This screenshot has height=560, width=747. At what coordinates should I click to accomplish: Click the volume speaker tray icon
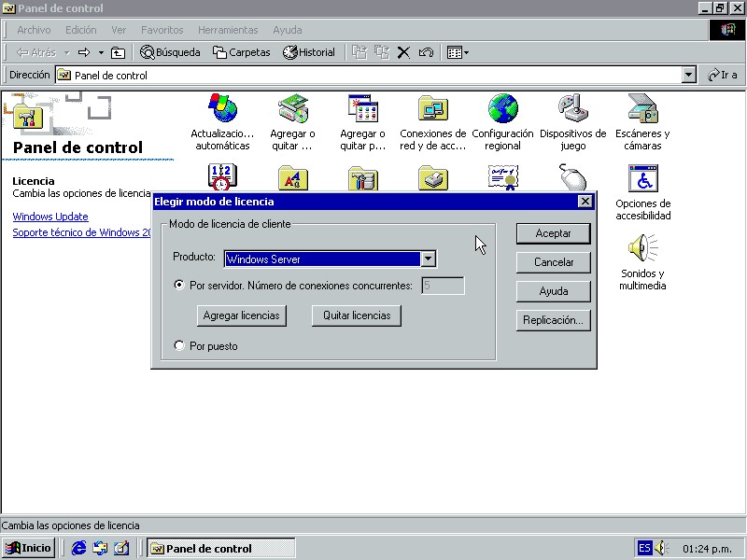661,548
